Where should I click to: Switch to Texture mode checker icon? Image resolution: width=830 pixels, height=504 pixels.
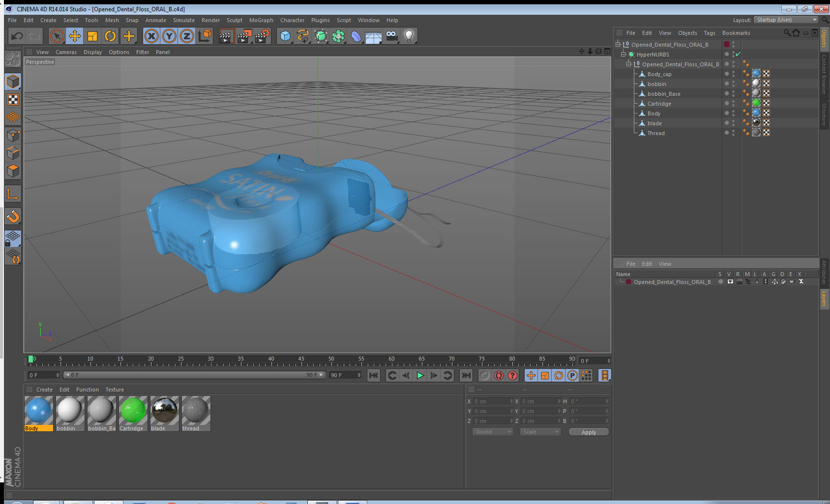(x=13, y=100)
